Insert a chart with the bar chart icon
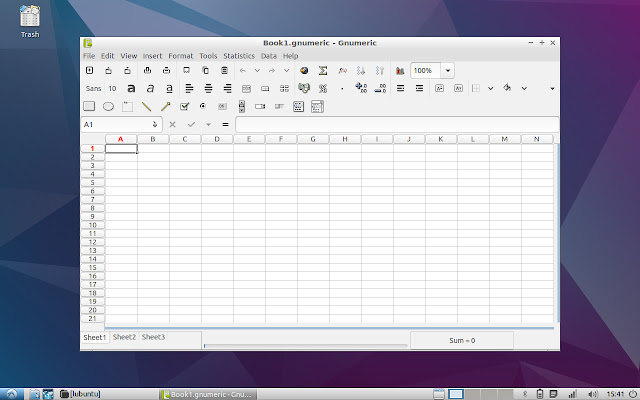640x400 pixels. point(400,71)
